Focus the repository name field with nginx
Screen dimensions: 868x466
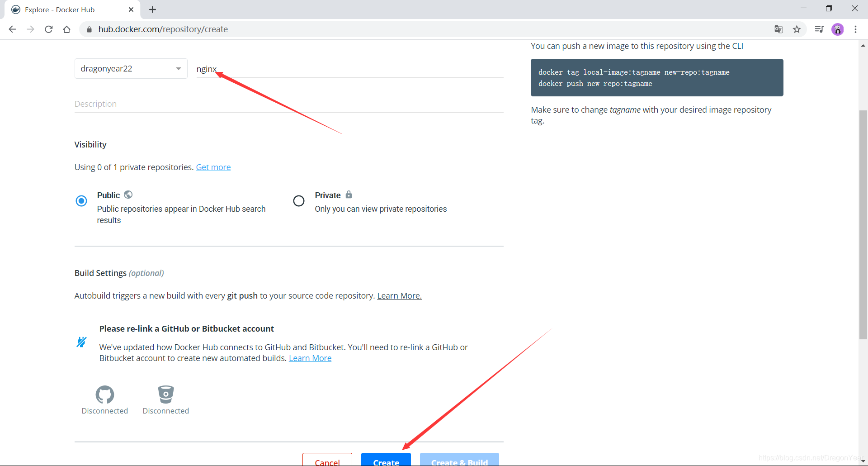tap(350, 69)
